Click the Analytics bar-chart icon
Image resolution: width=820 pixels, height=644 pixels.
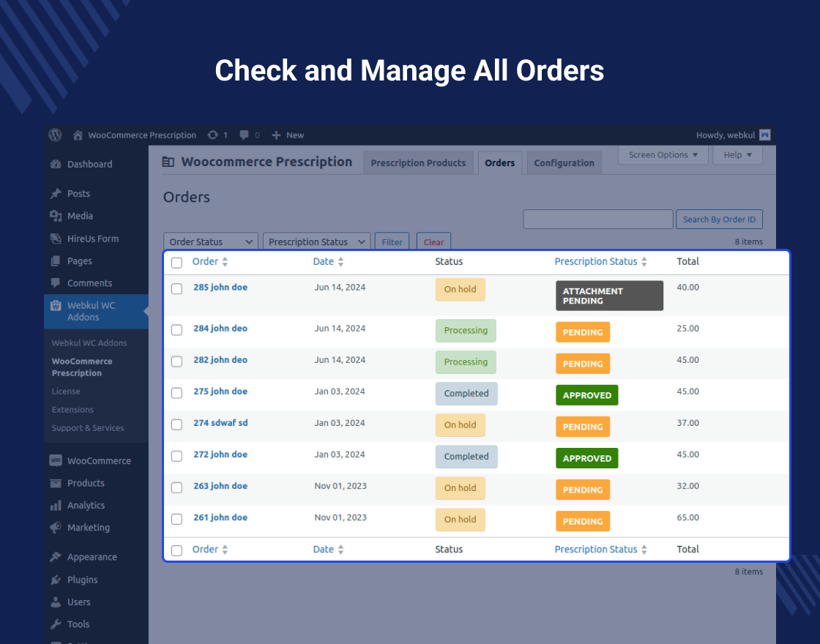pyautogui.click(x=54, y=505)
